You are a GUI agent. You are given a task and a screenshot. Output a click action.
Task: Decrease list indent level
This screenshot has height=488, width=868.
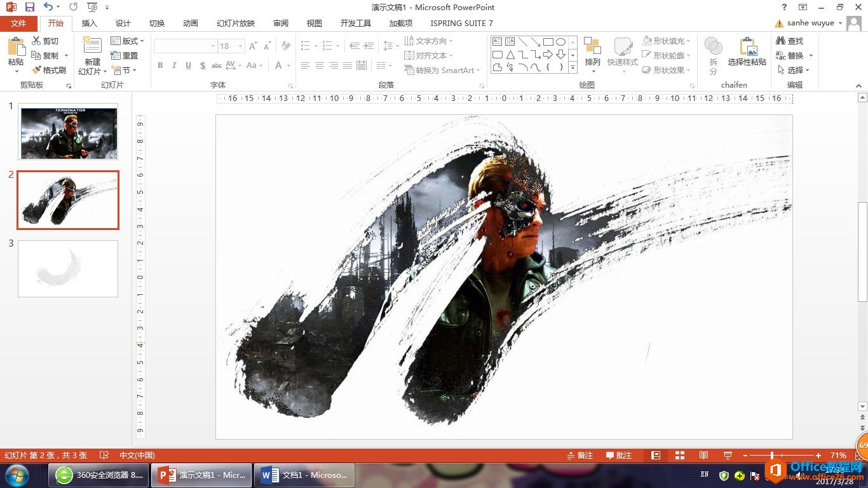(x=355, y=46)
